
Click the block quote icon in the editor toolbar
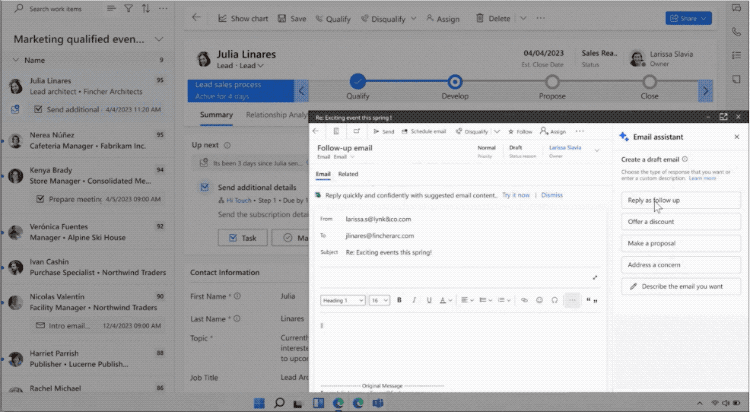coord(592,300)
